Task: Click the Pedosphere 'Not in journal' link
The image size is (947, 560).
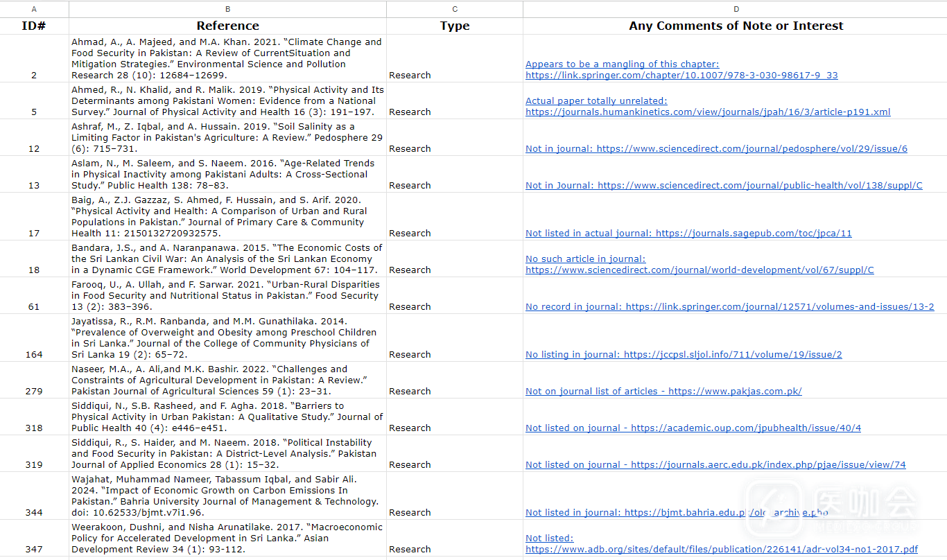Action: tap(716, 148)
